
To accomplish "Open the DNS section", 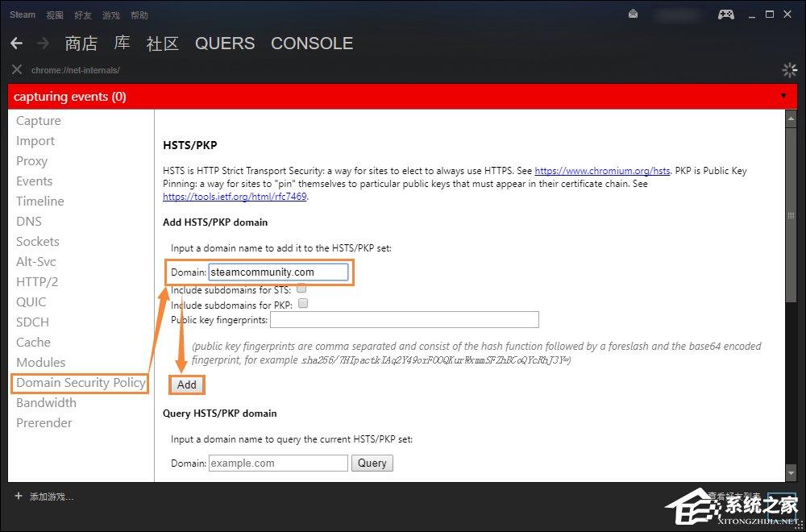I will pyautogui.click(x=28, y=221).
